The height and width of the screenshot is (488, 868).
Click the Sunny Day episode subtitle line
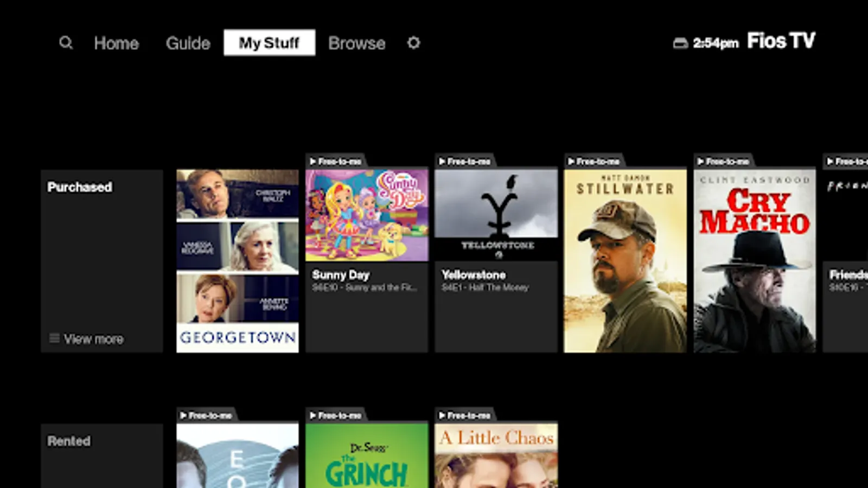(x=365, y=287)
